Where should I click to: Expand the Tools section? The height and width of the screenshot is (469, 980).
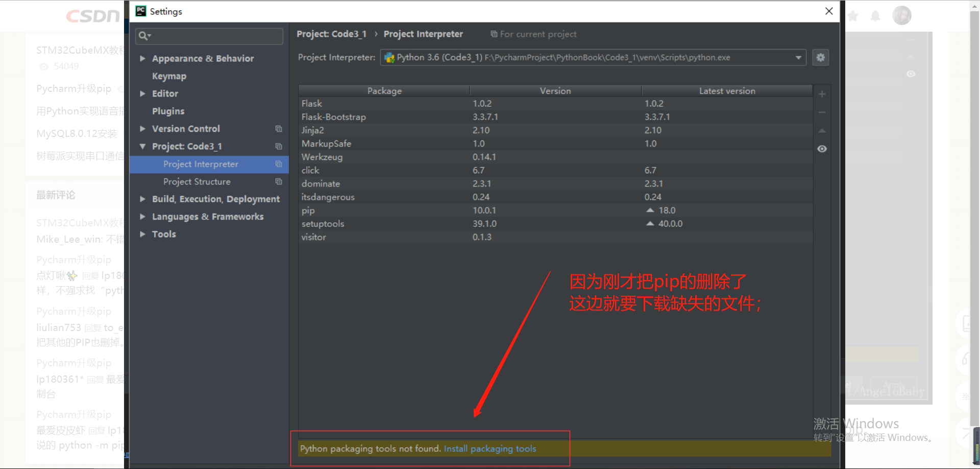(x=143, y=234)
